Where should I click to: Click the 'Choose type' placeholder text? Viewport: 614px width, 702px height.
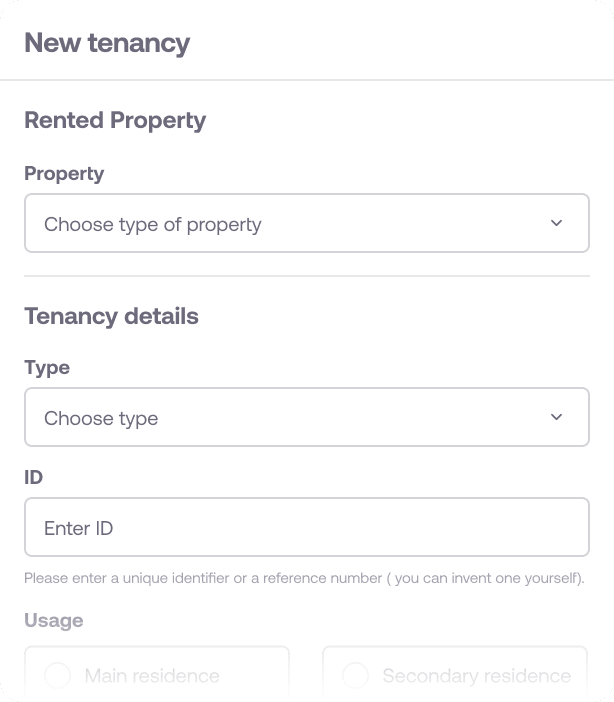101,418
